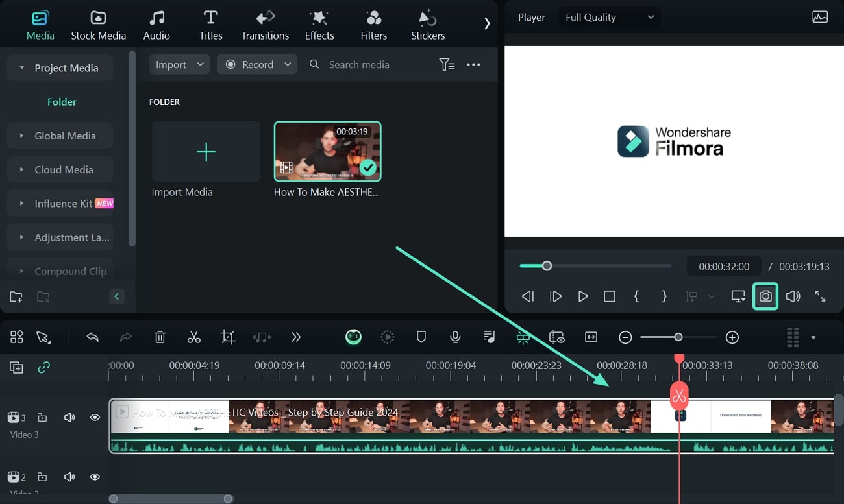Switch to the Stock Media tab
Screen dimensions: 844x504
98,26
